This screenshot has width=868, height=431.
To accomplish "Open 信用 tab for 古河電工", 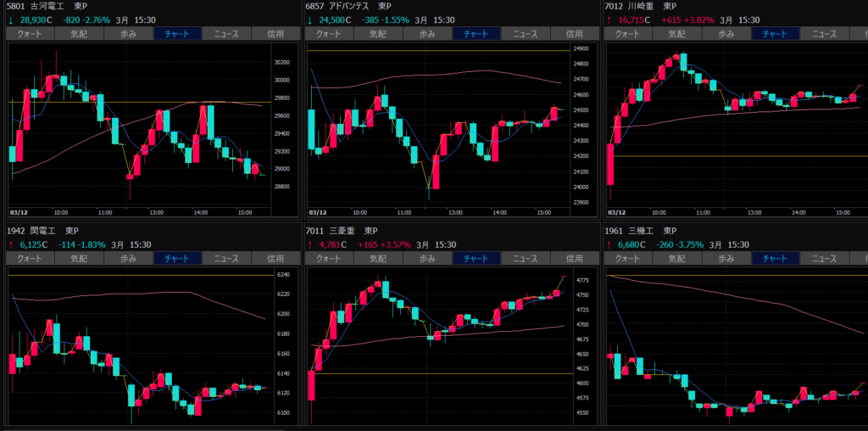I will pyautogui.click(x=275, y=34).
